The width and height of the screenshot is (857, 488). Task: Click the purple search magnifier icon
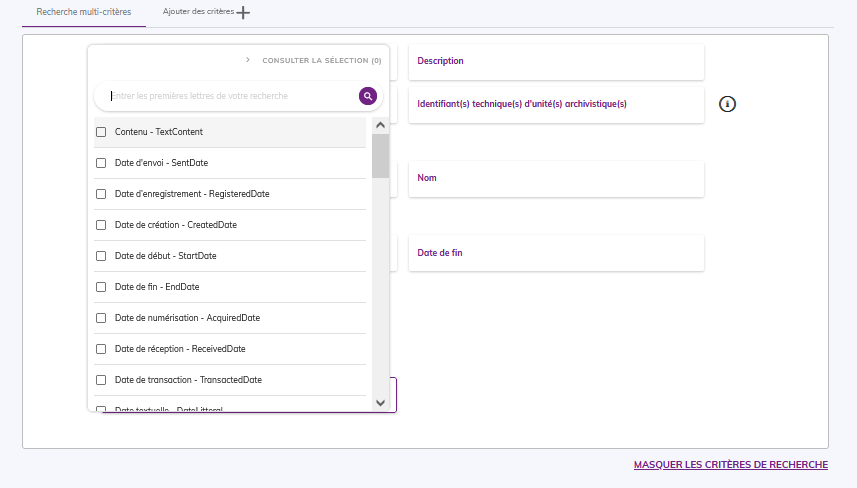point(368,96)
